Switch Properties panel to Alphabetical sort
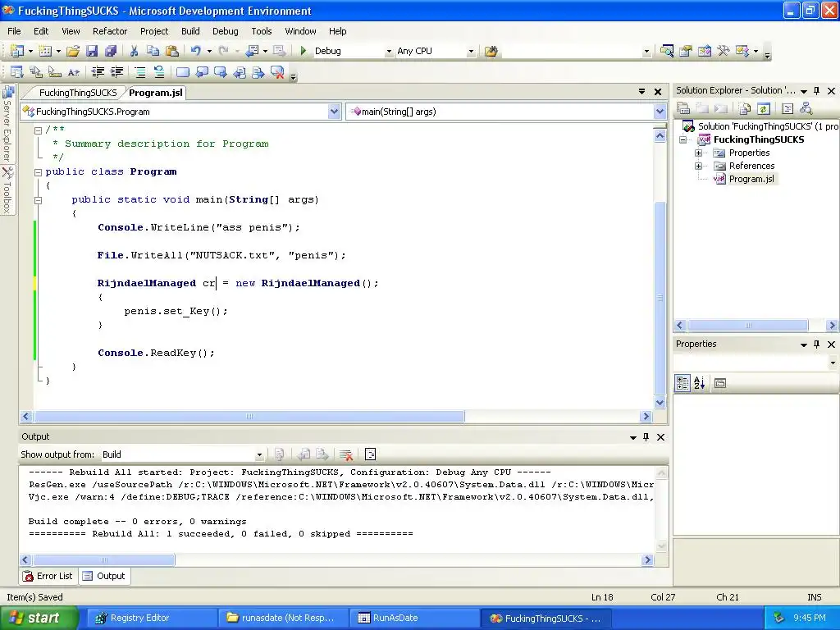 (700, 383)
